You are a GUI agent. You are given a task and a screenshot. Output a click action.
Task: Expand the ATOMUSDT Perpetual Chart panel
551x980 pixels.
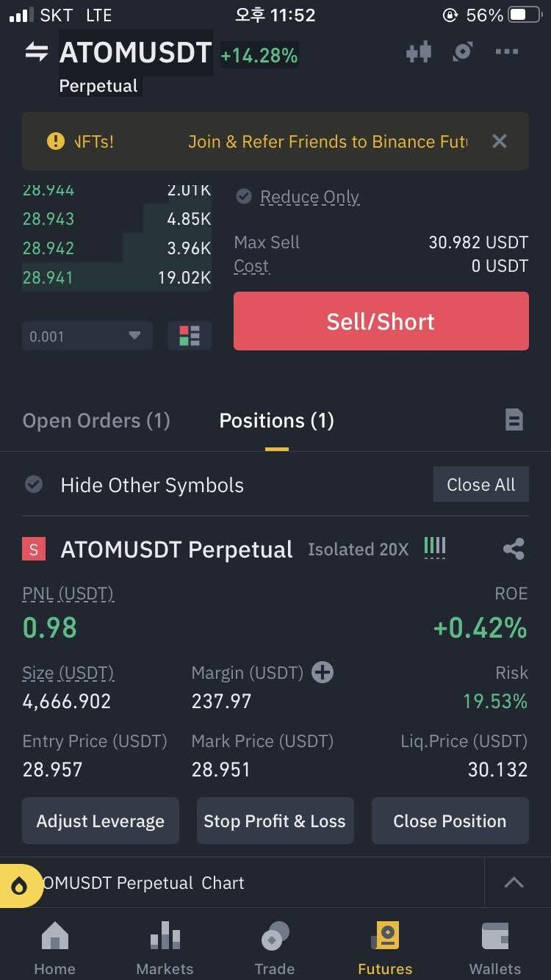point(514,883)
